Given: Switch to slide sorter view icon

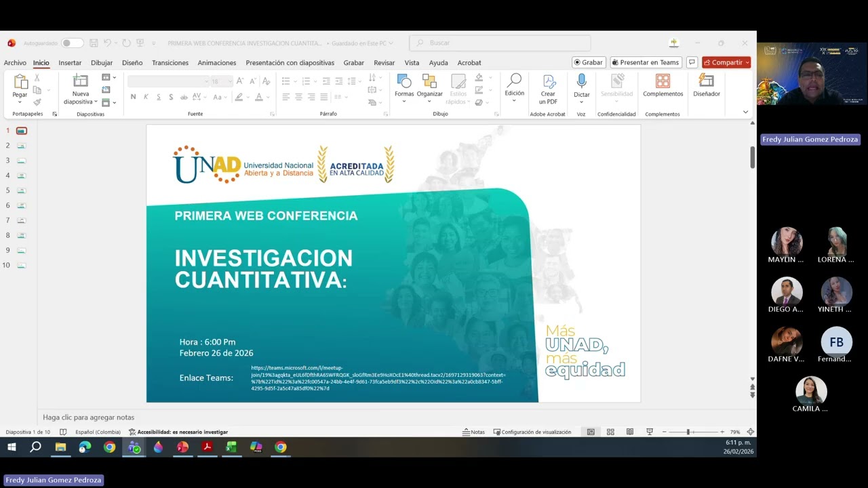Looking at the screenshot, I should [x=610, y=432].
